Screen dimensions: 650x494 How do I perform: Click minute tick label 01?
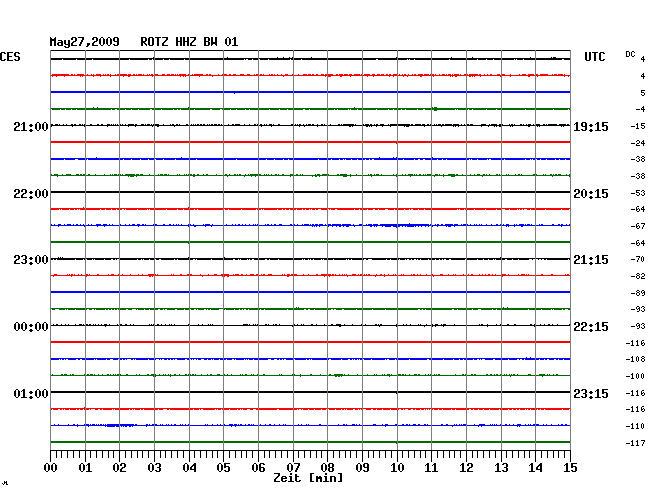85,468
